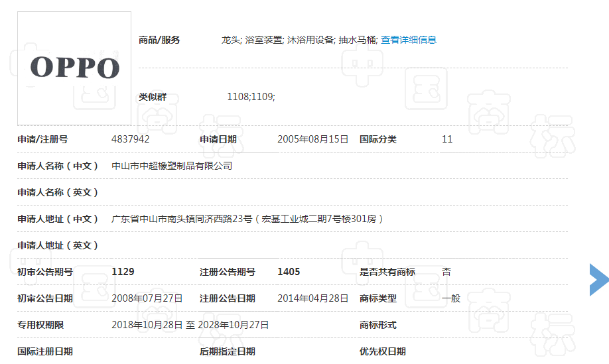Click the 是否共有商标 label
The width and height of the screenshot is (609, 364).
click(387, 272)
